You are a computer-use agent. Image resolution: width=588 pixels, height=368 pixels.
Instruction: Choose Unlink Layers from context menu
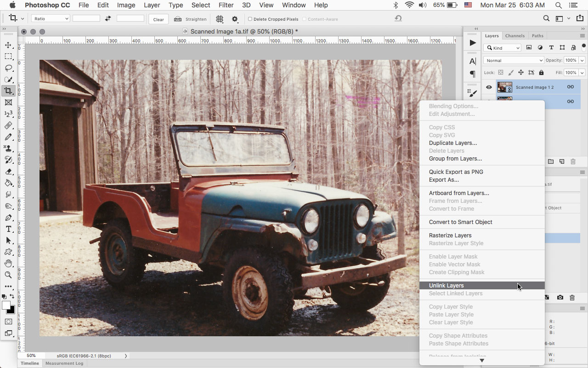(x=482, y=286)
